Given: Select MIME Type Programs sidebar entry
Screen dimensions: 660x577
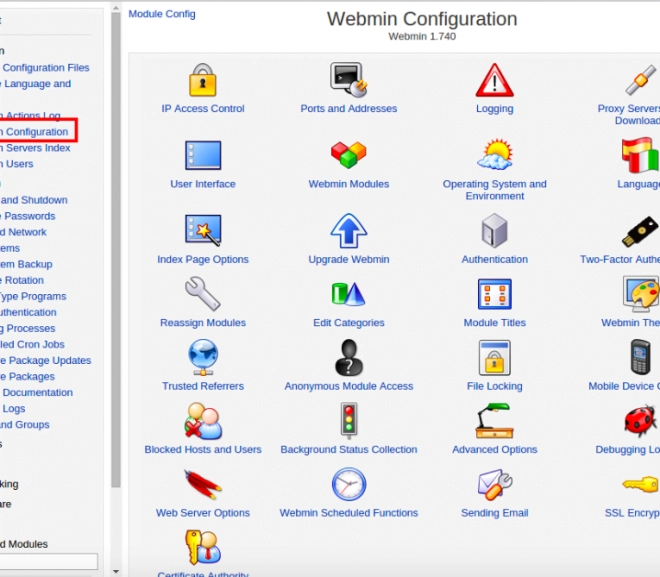Looking at the screenshot, I should coord(33,296).
